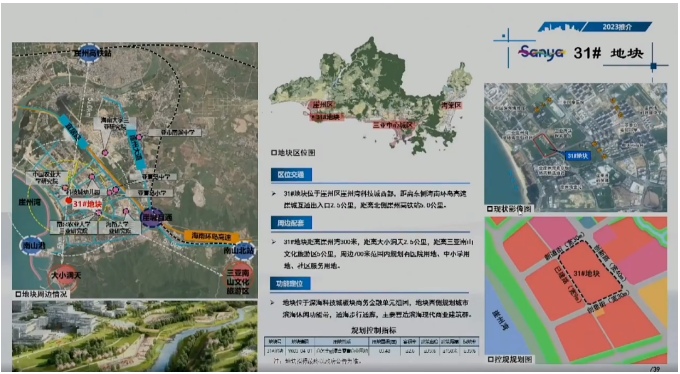Click the dashed 31#地块 parcel on zoning map

pos(590,272)
